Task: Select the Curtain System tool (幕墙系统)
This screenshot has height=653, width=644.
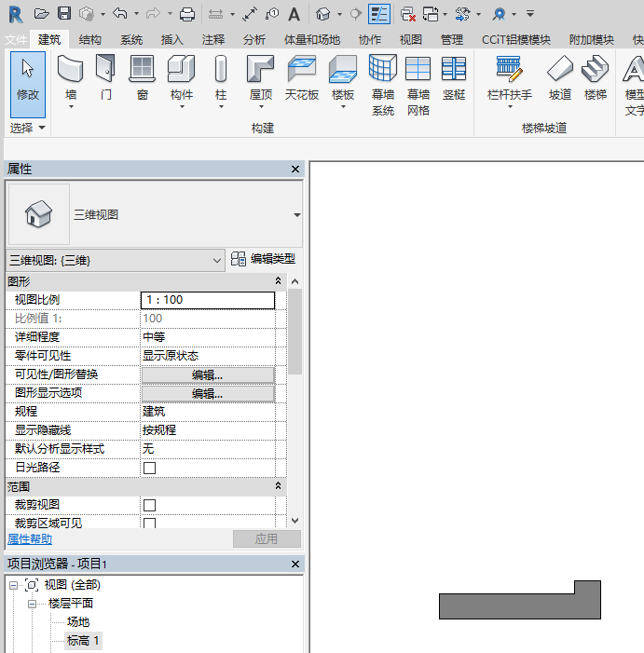Action: [x=383, y=85]
